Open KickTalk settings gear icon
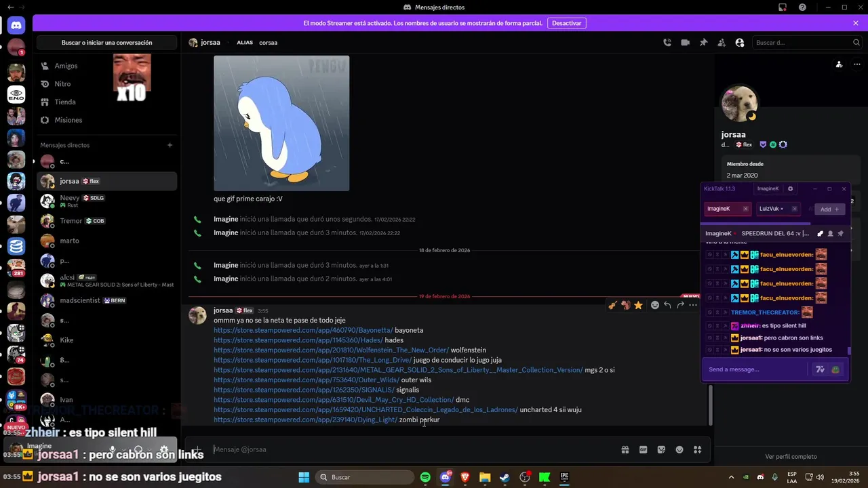This screenshot has height=488, width=868. (790, 188)
